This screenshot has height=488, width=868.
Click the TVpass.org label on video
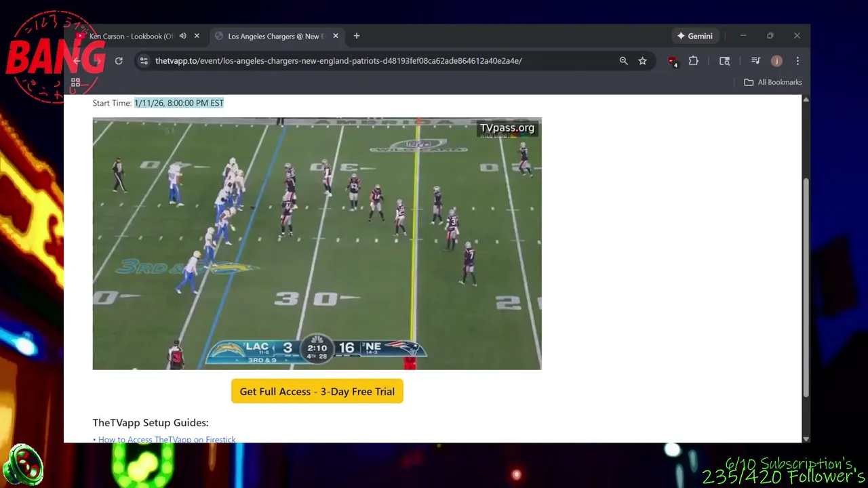point(507,127)
